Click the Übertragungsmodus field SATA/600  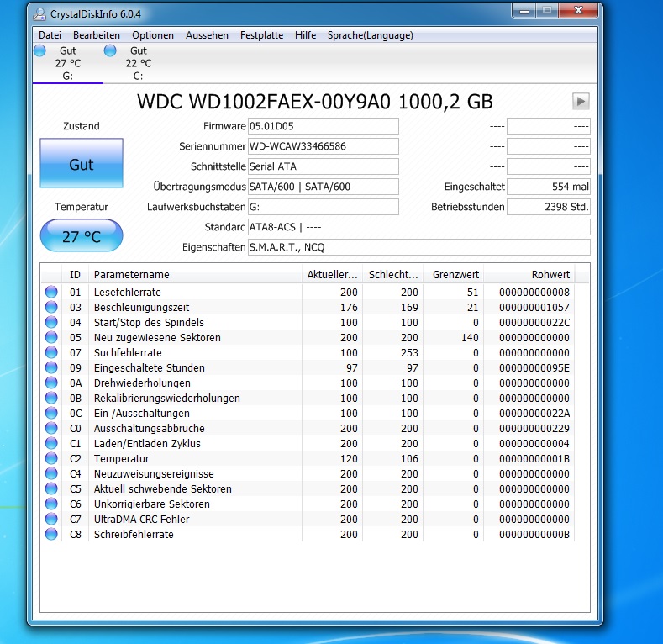coord(323,187)
